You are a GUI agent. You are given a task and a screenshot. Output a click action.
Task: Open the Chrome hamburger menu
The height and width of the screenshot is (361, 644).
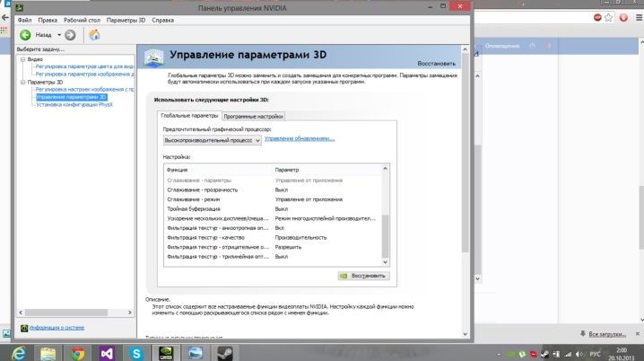[640, 17]
